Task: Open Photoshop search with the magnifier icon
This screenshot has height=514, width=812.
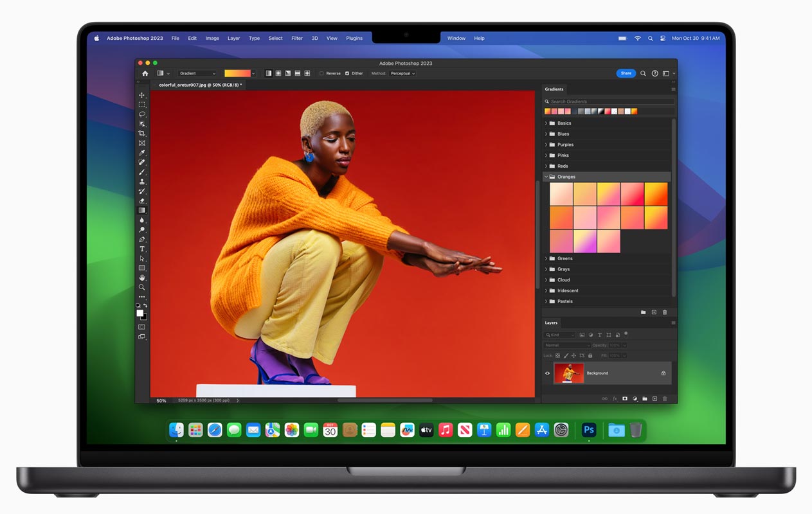Action: 643,73
